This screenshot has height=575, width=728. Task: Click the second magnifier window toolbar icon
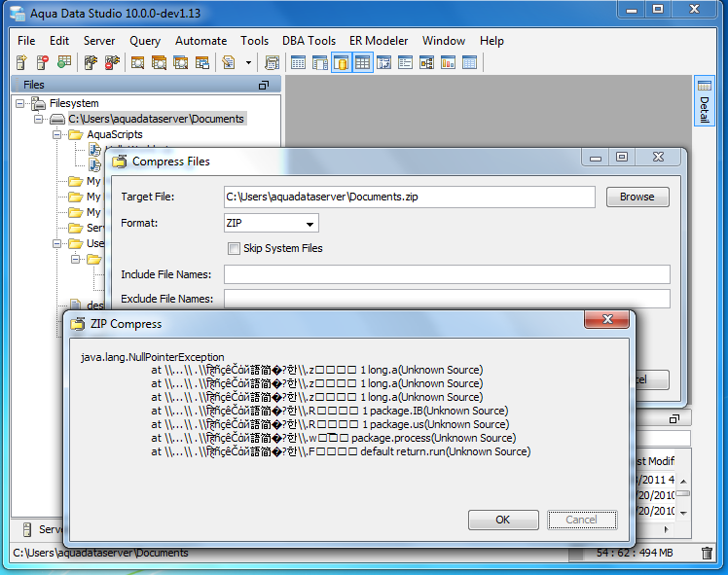[159, 62]
